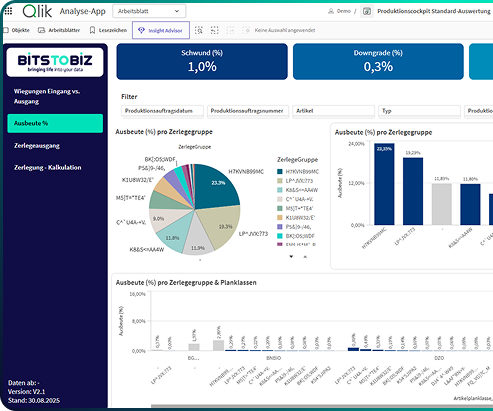493x411 pixels.
Task: Click the DZO axis group label
Action: (x=439, y=358)
